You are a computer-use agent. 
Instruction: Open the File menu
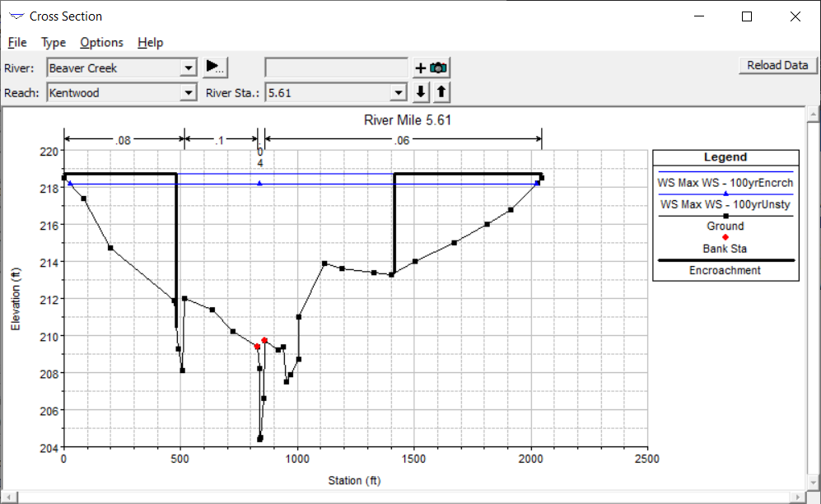[x=17, y=43]
